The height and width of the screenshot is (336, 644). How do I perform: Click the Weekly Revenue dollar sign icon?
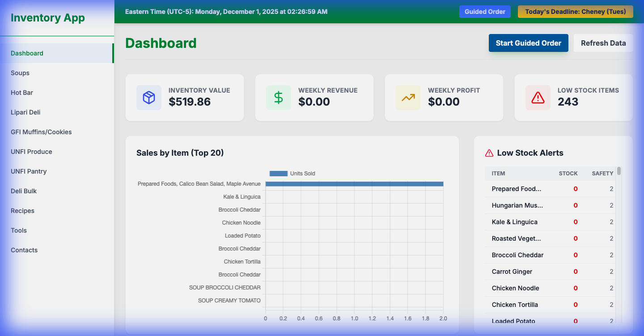pyautogui.click(x=278, y=98)
